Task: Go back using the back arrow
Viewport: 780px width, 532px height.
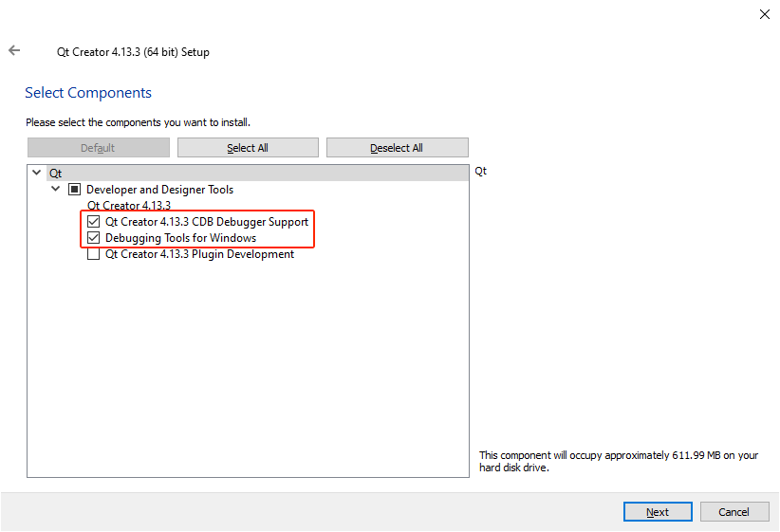Action: coord(14,50)
